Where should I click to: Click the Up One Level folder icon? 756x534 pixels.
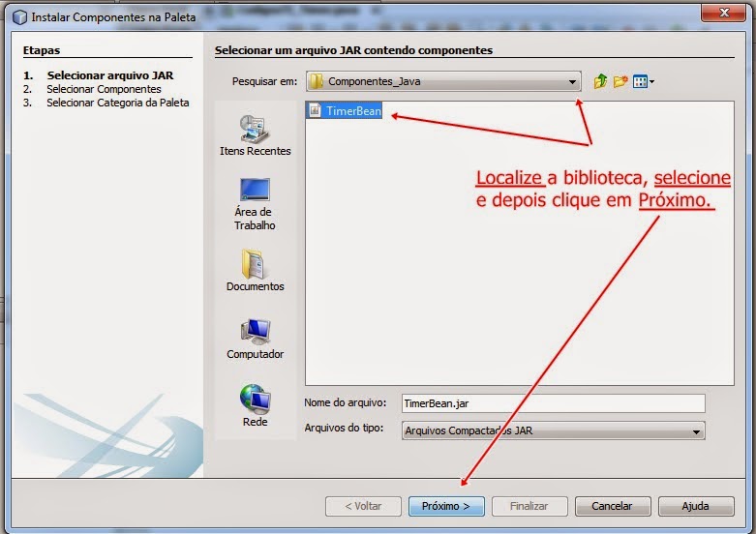tap(600, 81)
